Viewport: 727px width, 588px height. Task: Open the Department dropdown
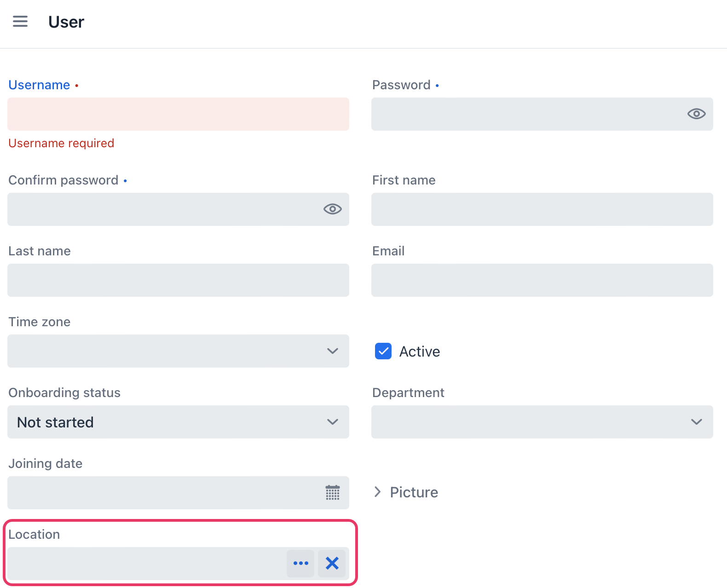542,422
